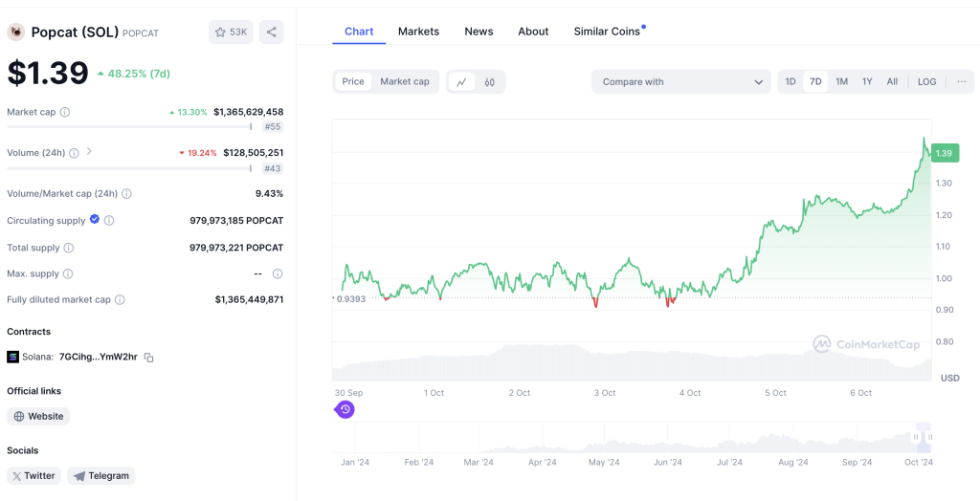
Task: Set chart range to 1Y
Action: (x=867, y=82)
